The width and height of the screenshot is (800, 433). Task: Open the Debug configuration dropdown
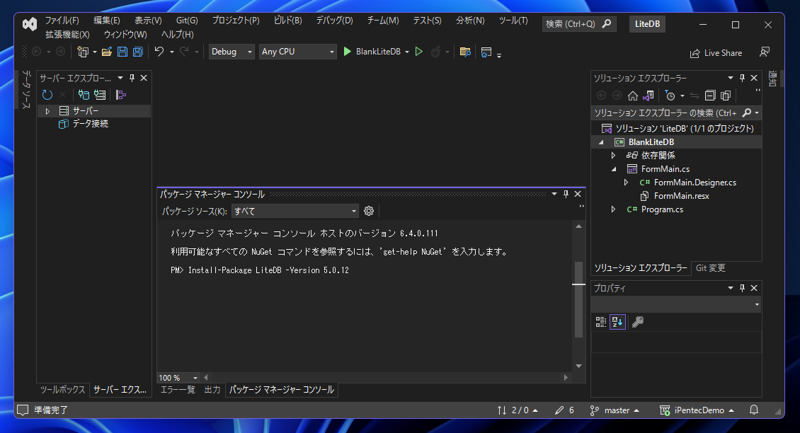(231, 52)
